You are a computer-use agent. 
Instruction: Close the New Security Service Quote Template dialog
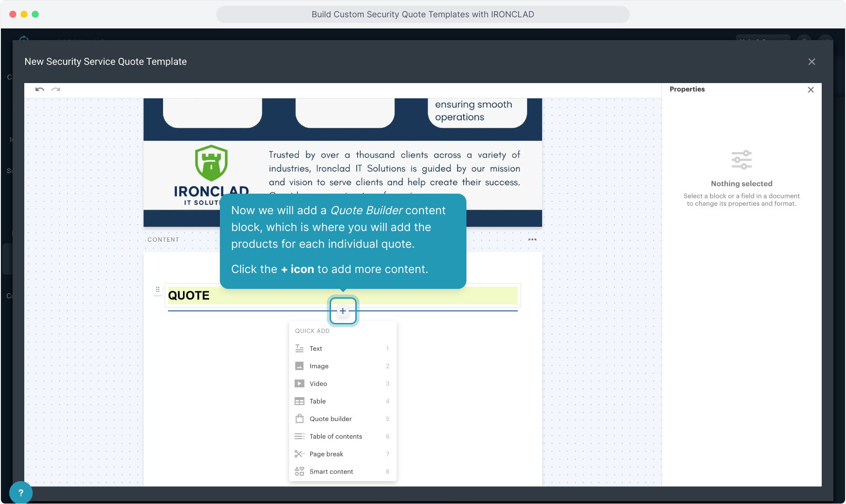pos(811,62)
